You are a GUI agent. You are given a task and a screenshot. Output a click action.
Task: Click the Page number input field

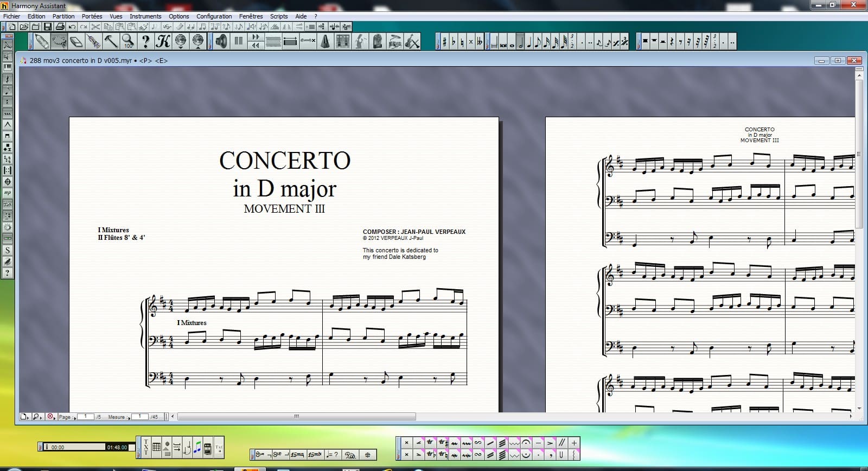[85, 417]
